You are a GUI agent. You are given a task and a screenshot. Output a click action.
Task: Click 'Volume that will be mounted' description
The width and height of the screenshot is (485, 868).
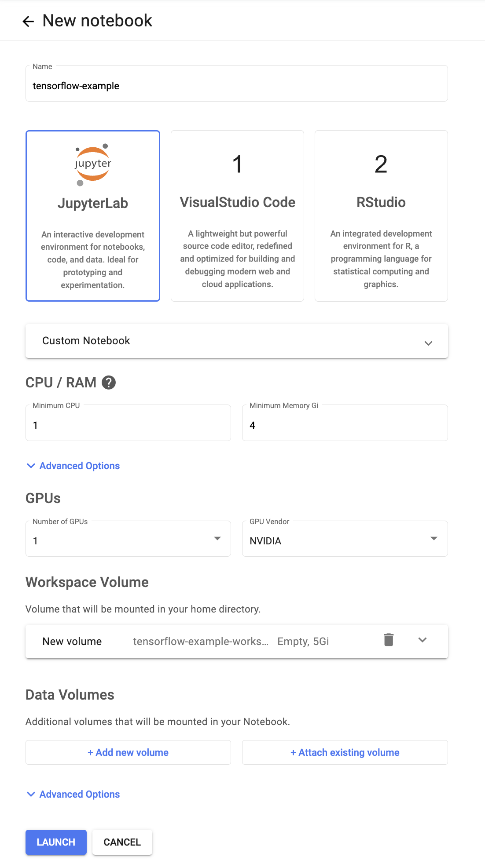pos(143,609)
